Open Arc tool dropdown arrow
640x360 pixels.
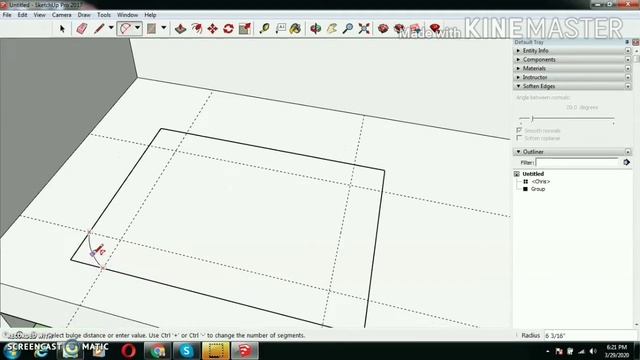[138, 28]
